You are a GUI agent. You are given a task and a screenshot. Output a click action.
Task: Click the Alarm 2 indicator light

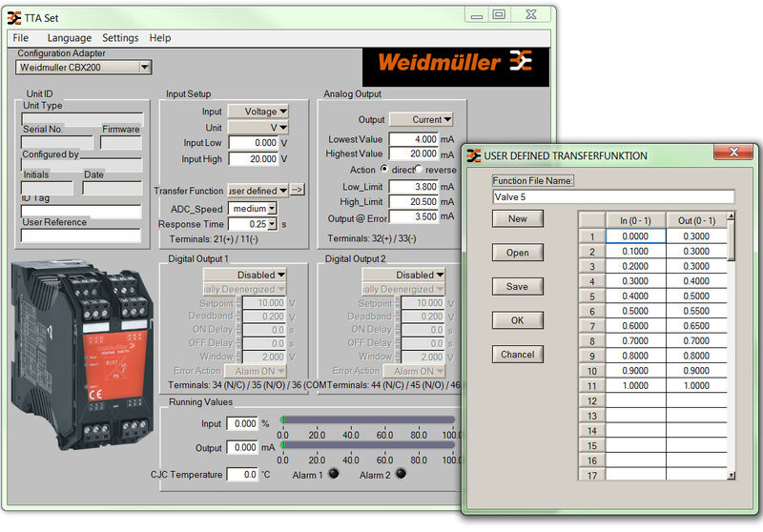pyautogui.click(x=401, y=474)
